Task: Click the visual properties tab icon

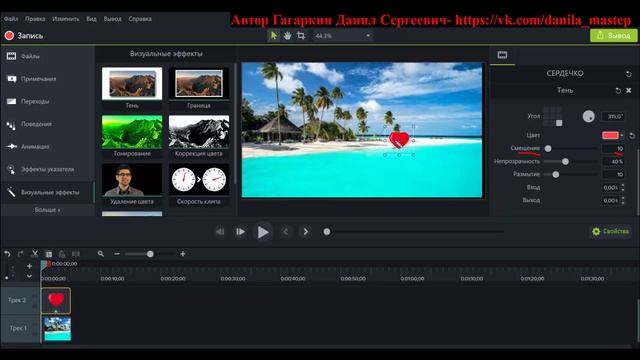Action: [502, 55]
